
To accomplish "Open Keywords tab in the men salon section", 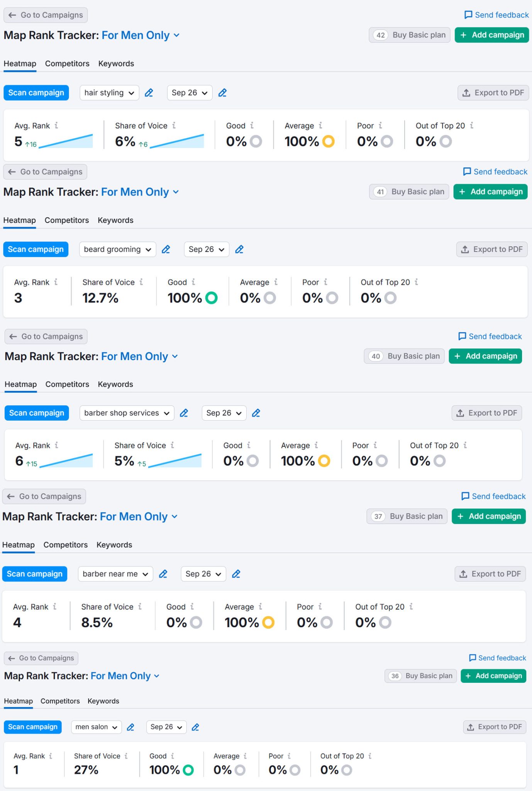I will pyautogui.click(x=103, y=701).
